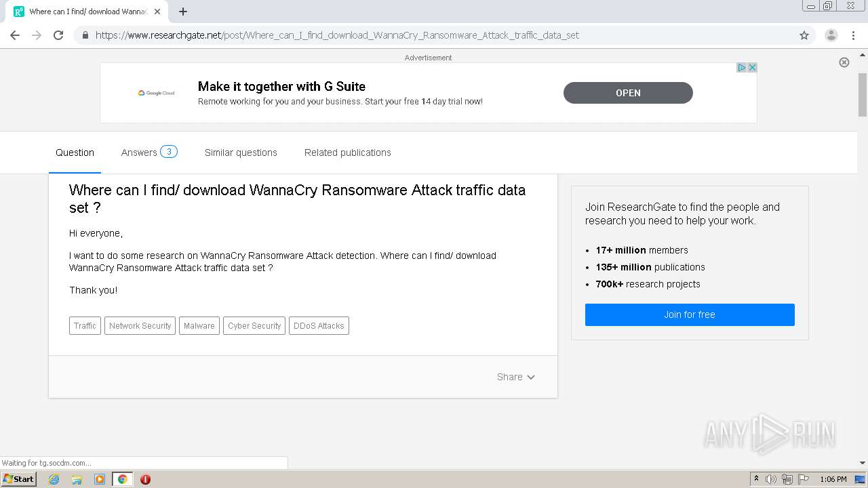Viewport: 868px width, 488px height.
Task: Close the ad via small X icon
Action: tap(752, 68)
